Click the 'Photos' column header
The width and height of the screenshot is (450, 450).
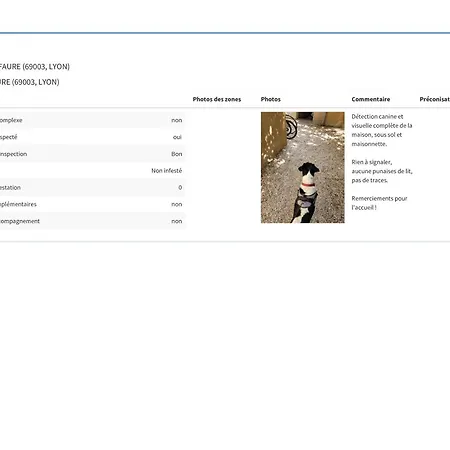pyautogui.click(x=271, y=99)
